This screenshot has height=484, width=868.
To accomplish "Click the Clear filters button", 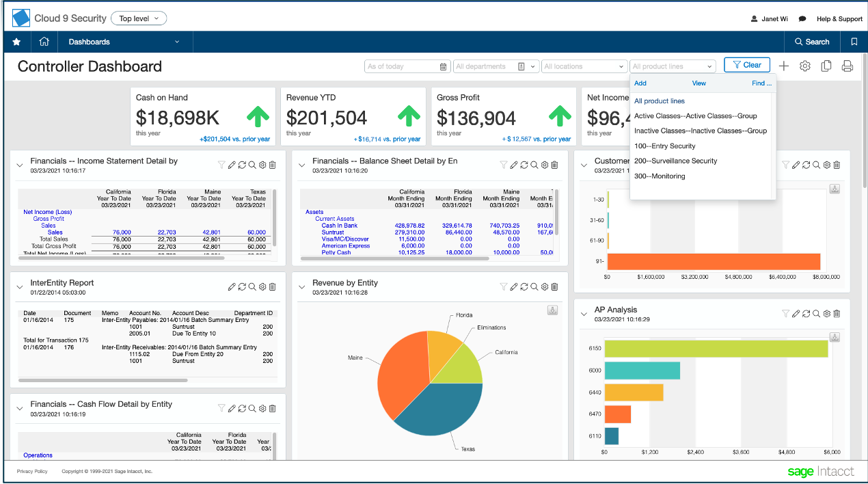I will pyautogui.click(x=746, y=64).
